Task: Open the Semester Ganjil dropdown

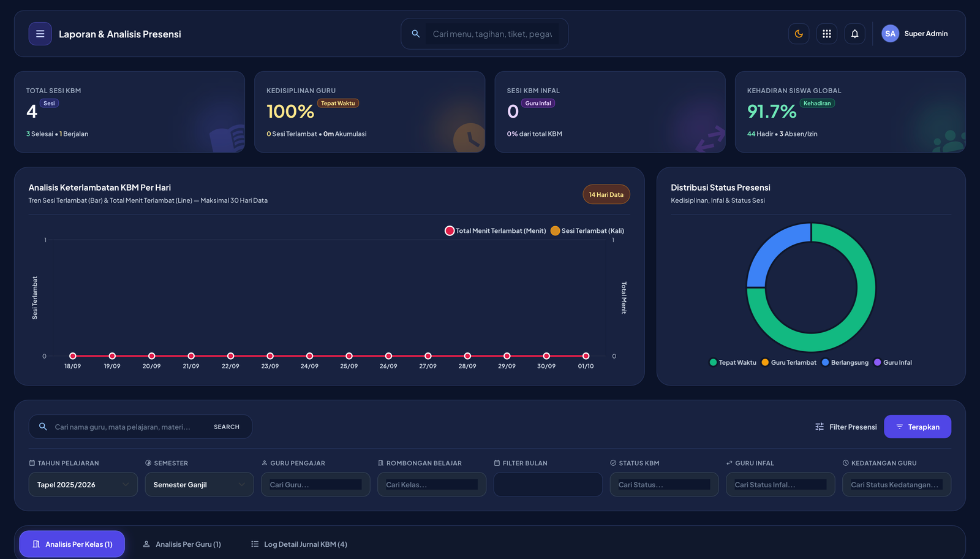Action: tap(200, 484)
